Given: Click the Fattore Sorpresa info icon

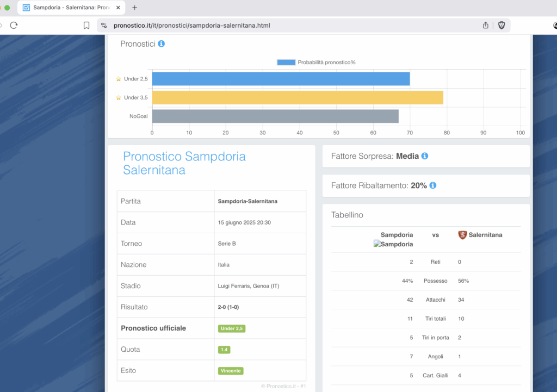Looking at the screenshot, I should click(x=425, y=156).
